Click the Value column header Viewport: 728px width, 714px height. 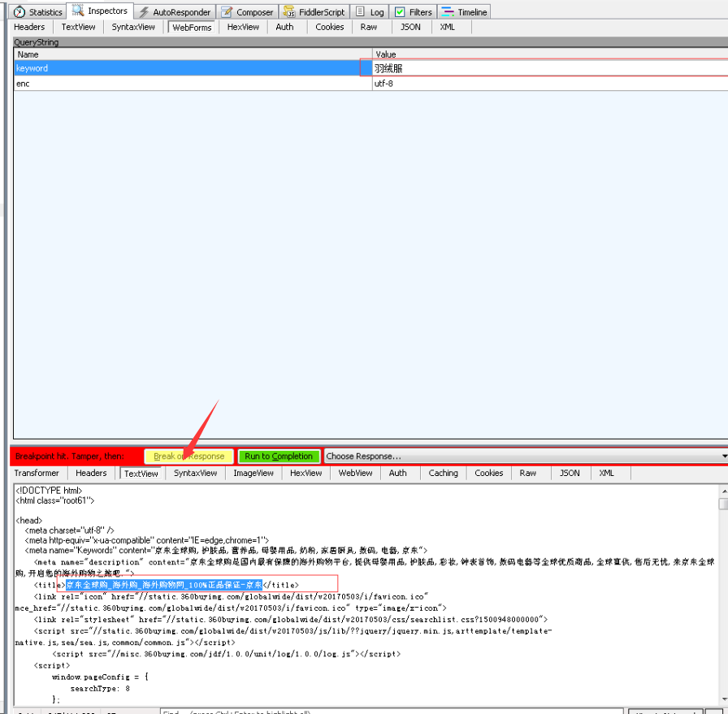[550, 54]
